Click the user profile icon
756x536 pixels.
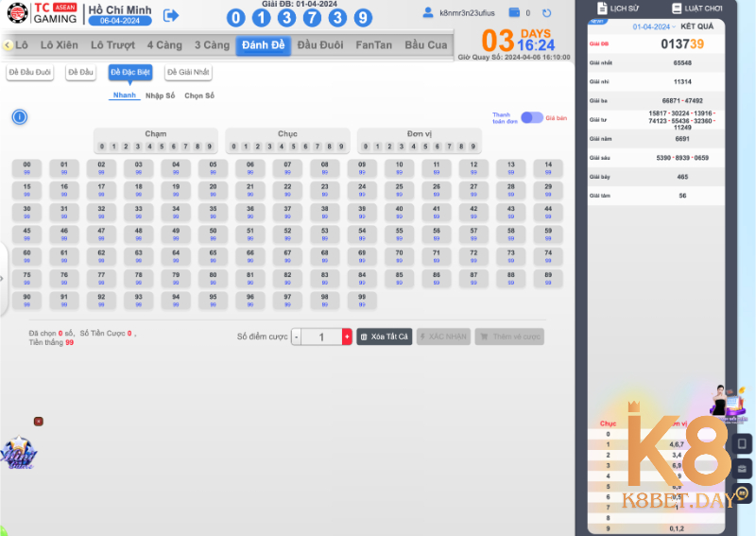tap(428, 13)
